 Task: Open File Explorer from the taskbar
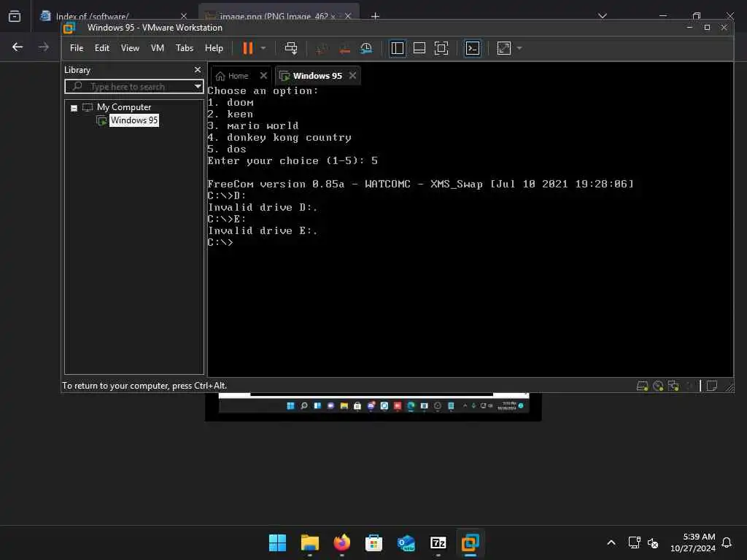309,542
